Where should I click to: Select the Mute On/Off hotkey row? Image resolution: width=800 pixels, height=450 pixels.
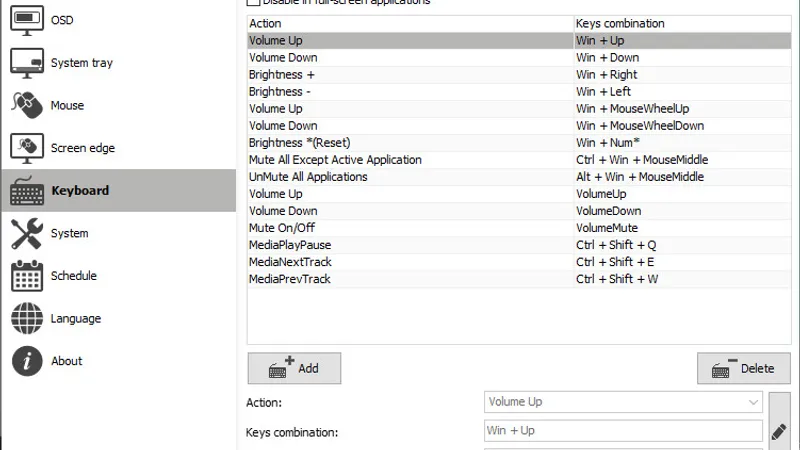410,228
